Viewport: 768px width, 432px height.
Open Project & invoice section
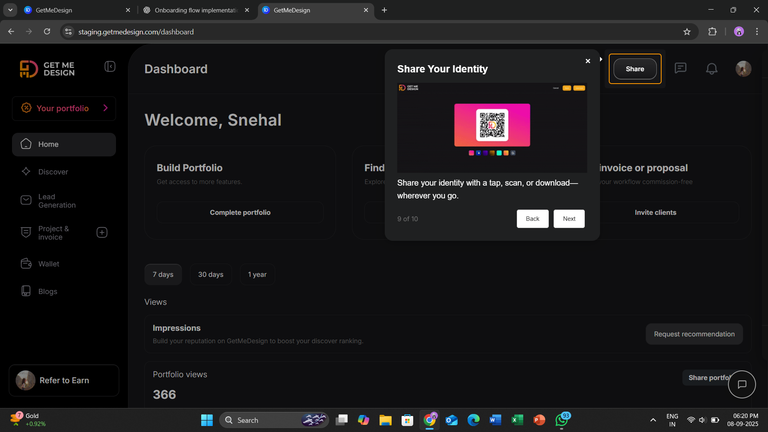pyautogui.click(x=54, y=233)
